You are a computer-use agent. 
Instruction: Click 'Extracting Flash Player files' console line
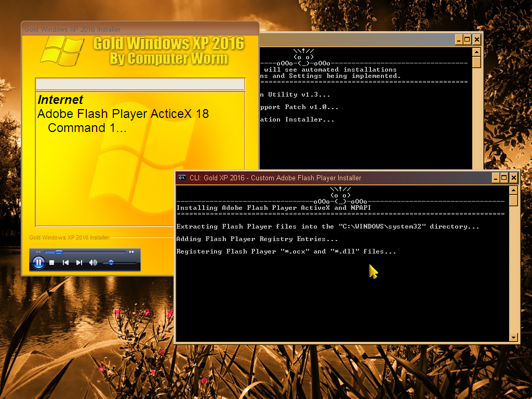(328, 227)
